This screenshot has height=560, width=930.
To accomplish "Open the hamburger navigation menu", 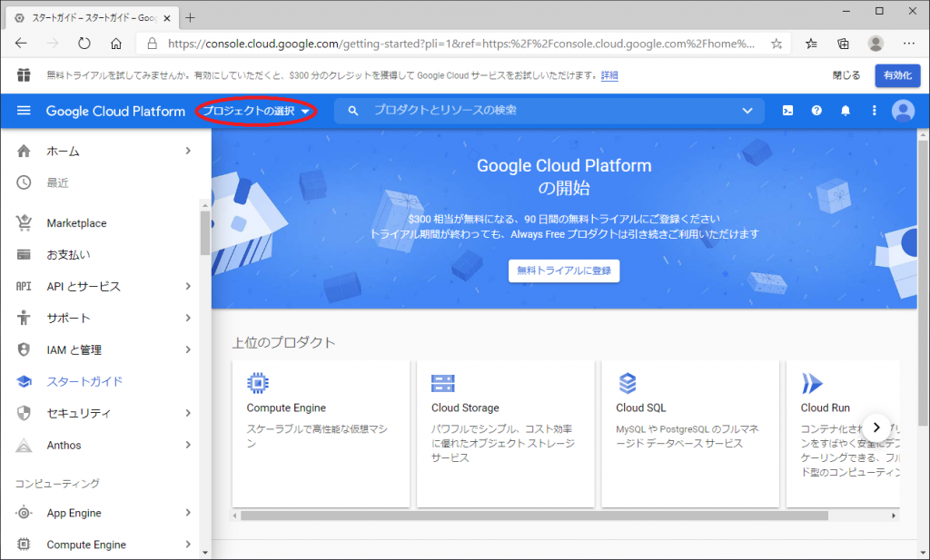I will point(25,111).
